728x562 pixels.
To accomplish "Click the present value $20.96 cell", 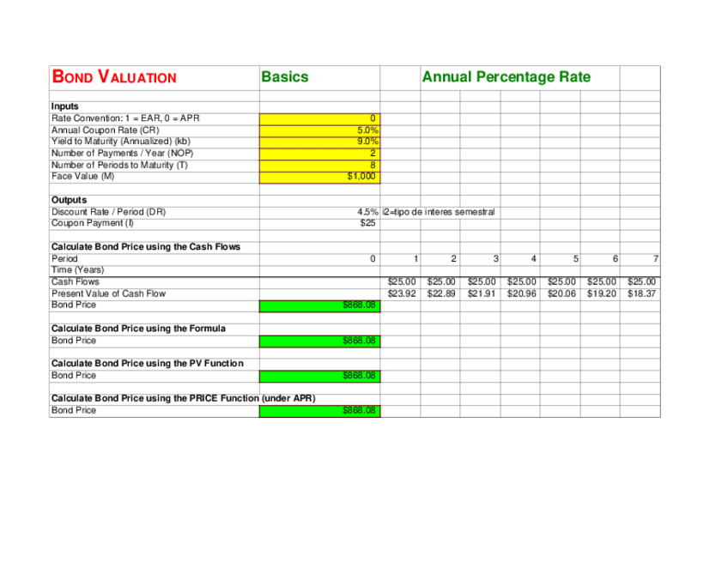I will tap(521, 293).
